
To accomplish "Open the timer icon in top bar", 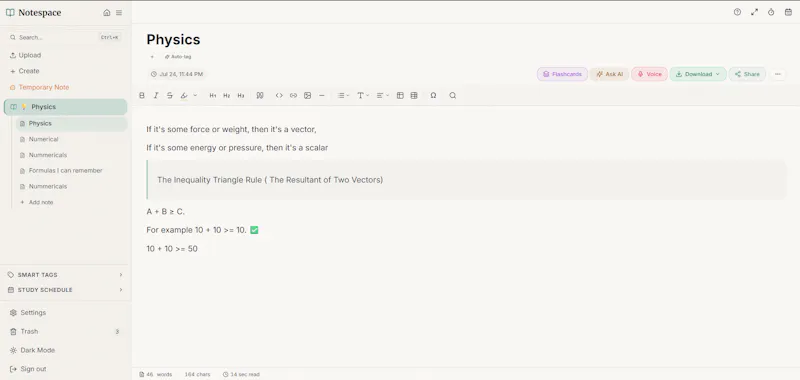I will [771, 12].
